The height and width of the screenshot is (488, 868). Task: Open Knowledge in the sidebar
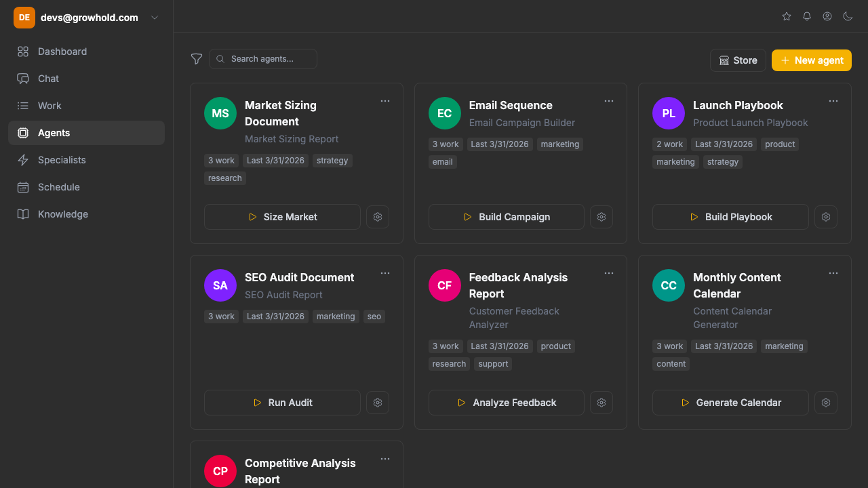pyautogui.click(x=62, y=214)
